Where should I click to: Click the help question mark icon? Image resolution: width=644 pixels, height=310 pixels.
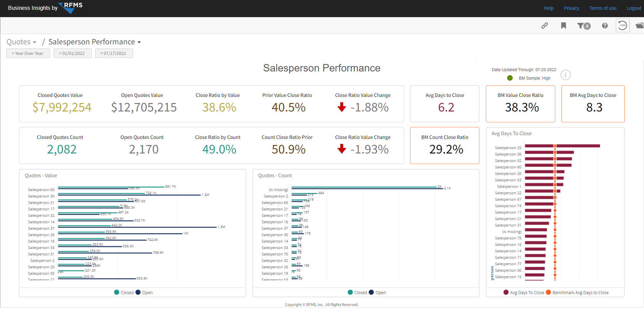(x=605, y=25)
